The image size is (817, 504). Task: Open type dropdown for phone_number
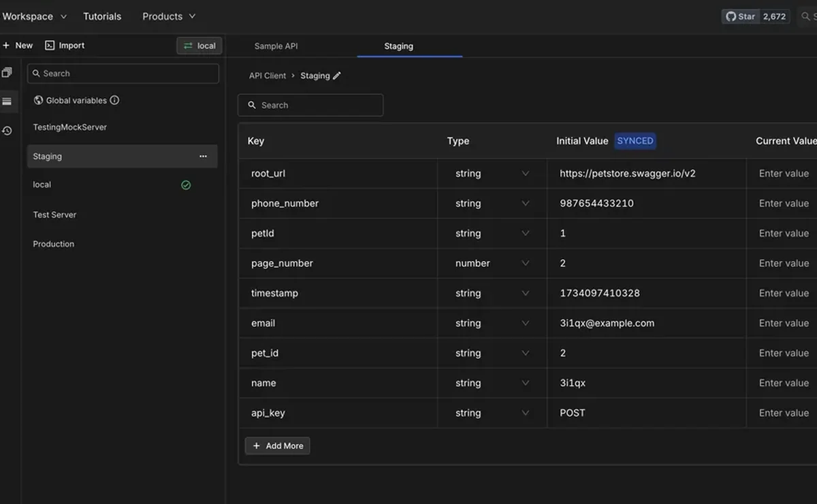(x=492, y=203)
